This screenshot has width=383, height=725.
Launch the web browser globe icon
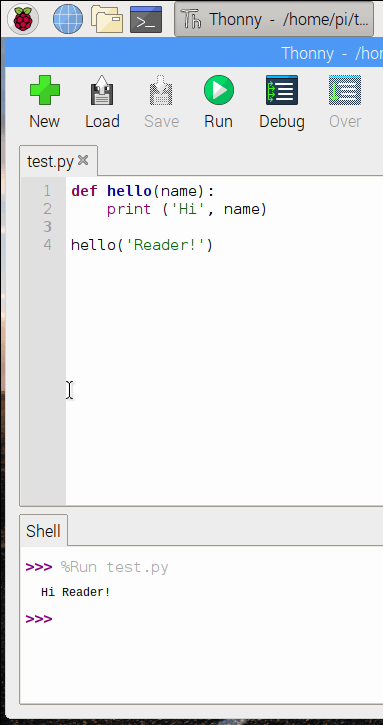[x=68, y=19]
